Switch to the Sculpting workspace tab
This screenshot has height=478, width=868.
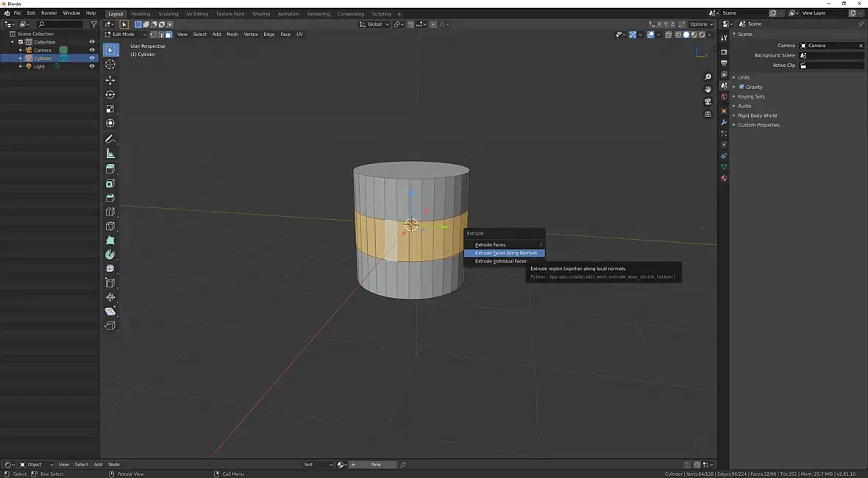168,14
